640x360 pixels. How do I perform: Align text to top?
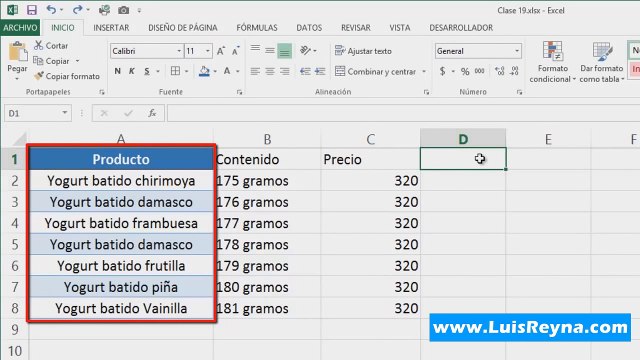[x=255, y=50]
